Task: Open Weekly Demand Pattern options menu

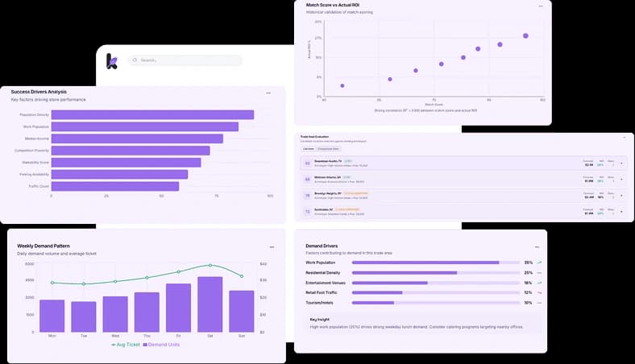Action: tap(272, 247)
